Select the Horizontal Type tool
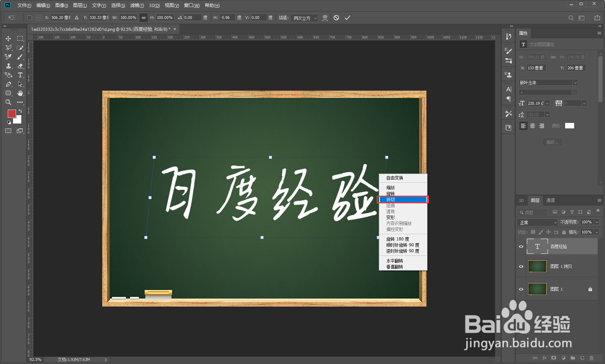Viewport: 605px width, 364px height. pyautogui.click(x=20, y=75)
